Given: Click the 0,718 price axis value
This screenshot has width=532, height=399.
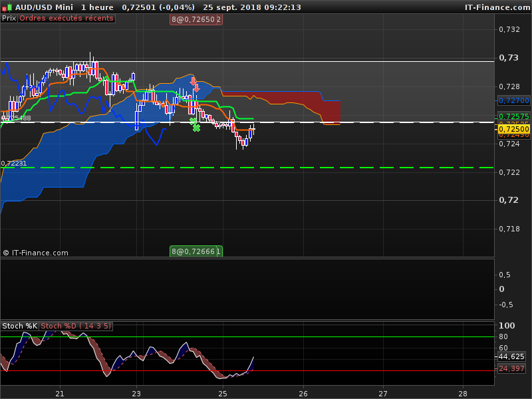Looking at the screenshot, I should [x=509, y=229].
